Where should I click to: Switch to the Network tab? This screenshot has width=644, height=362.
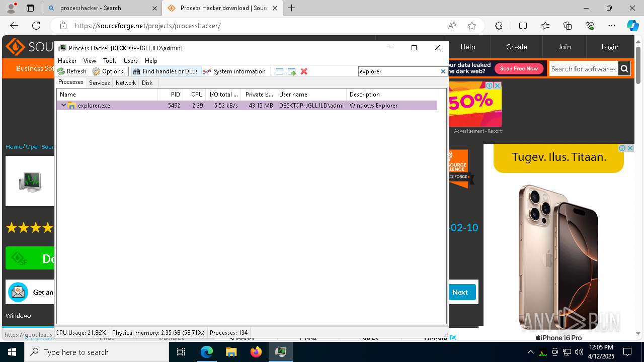(125, 83)
